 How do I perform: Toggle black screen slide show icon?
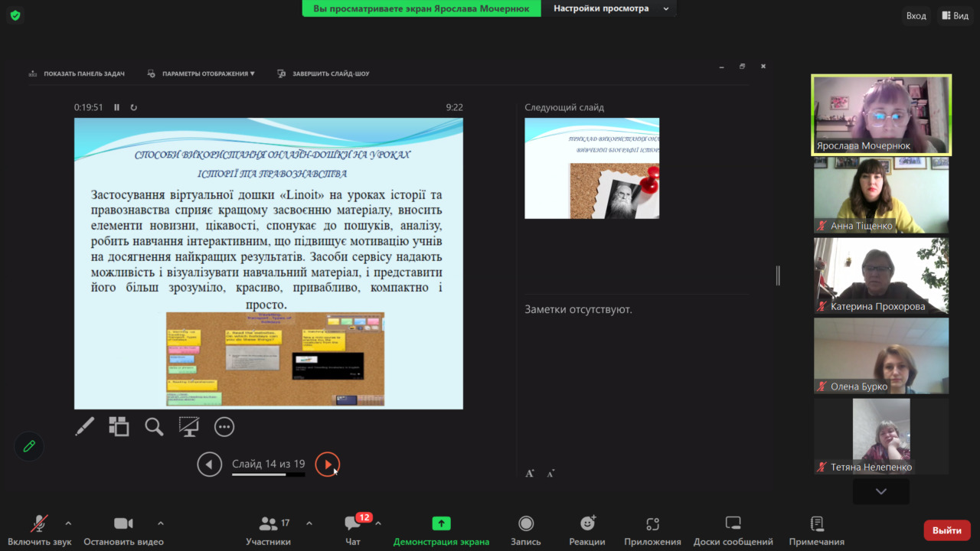(x=189, y=426)
